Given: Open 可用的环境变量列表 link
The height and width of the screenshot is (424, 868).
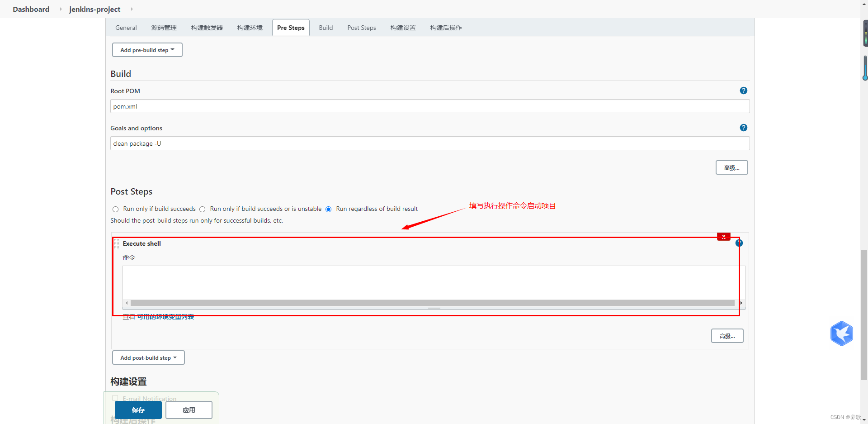Looking at the screenshot, I should 165,317.
